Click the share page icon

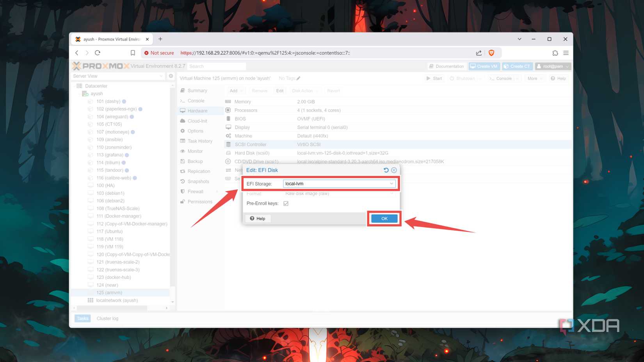click(x=479, y=53)
